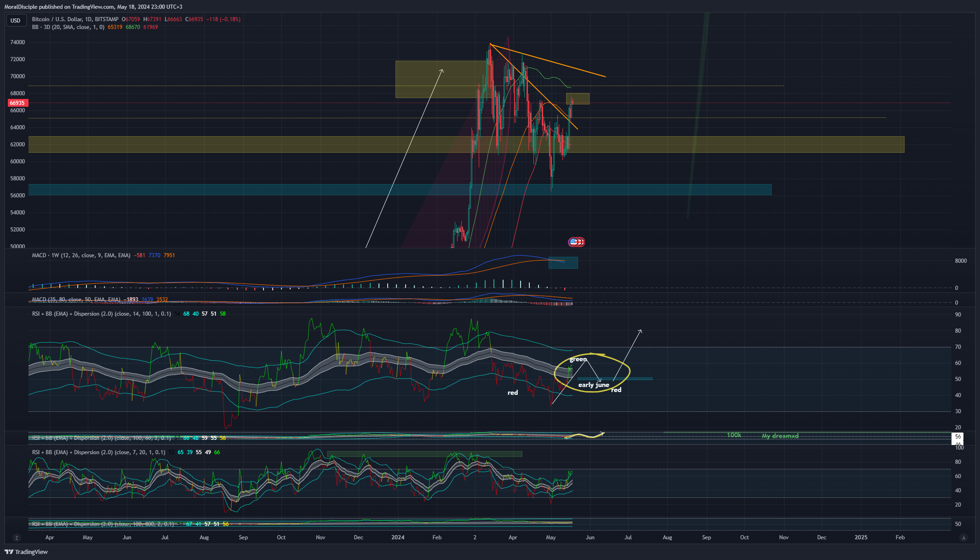Click the 'early june' annotation text
The image size is (980, 560).
click(x=594, y=385)
